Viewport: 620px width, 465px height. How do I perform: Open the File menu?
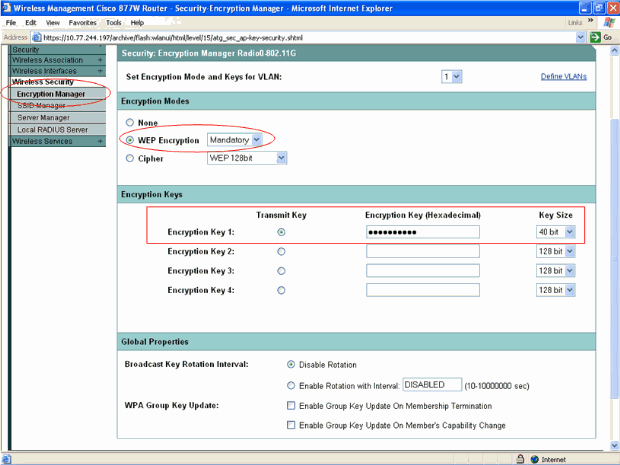[x=11, y=23]
